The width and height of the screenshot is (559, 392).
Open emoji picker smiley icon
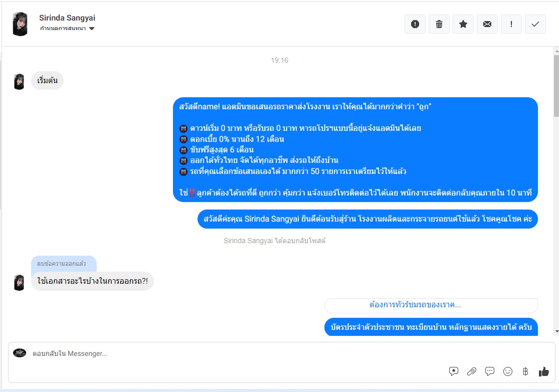[508, 371]
